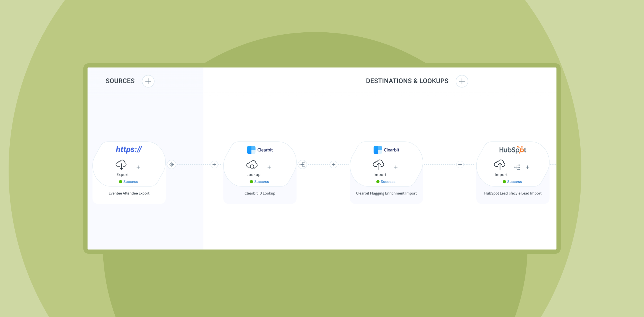Open the branch icon after Clearbit ID Lookup
644x317 pixels.
click(x=302, y=165)
